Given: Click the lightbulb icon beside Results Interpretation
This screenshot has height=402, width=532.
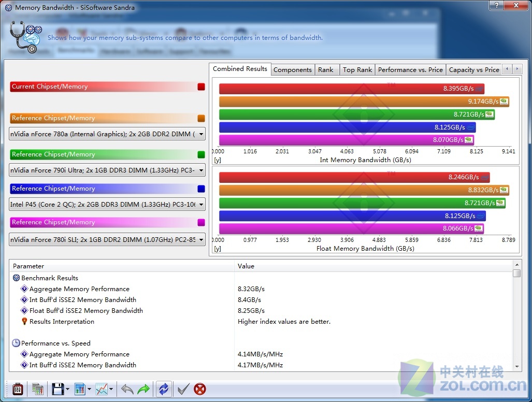Looking at the screenshot, I should (x=24, y=321).
